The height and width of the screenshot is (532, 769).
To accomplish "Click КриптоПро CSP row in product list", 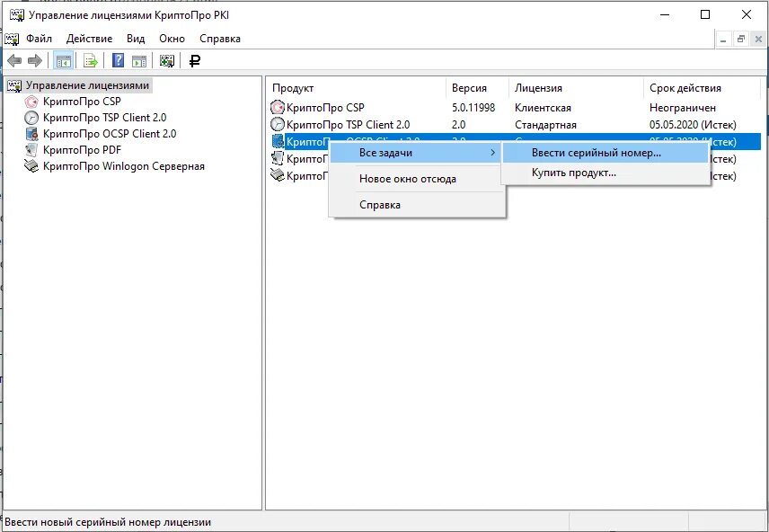I will click(515, 108).
